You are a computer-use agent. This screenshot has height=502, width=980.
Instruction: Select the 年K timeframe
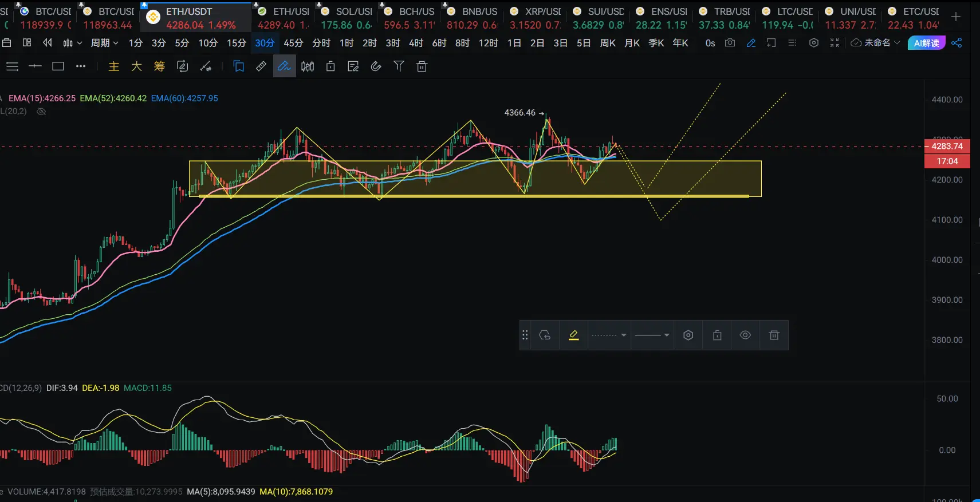click(680, 43)
